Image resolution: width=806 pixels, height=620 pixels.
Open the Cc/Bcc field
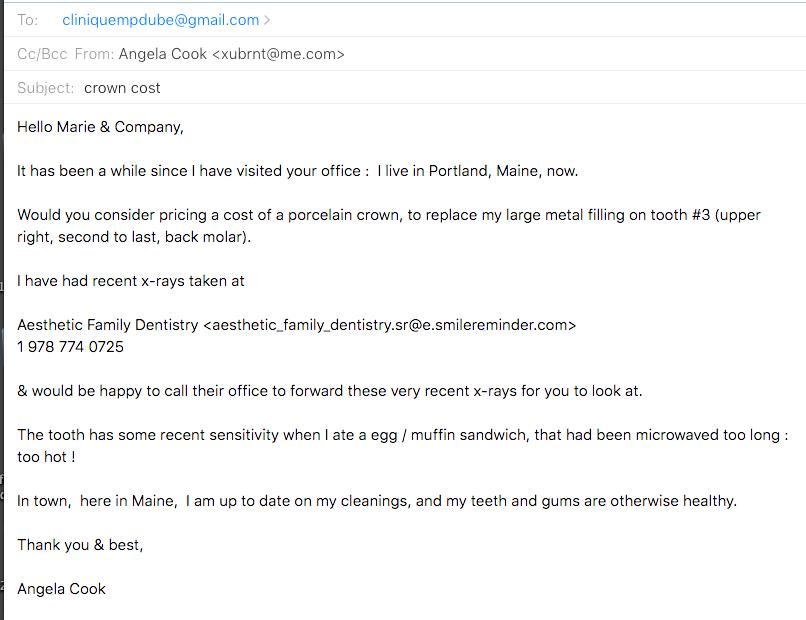pos(42,54)
